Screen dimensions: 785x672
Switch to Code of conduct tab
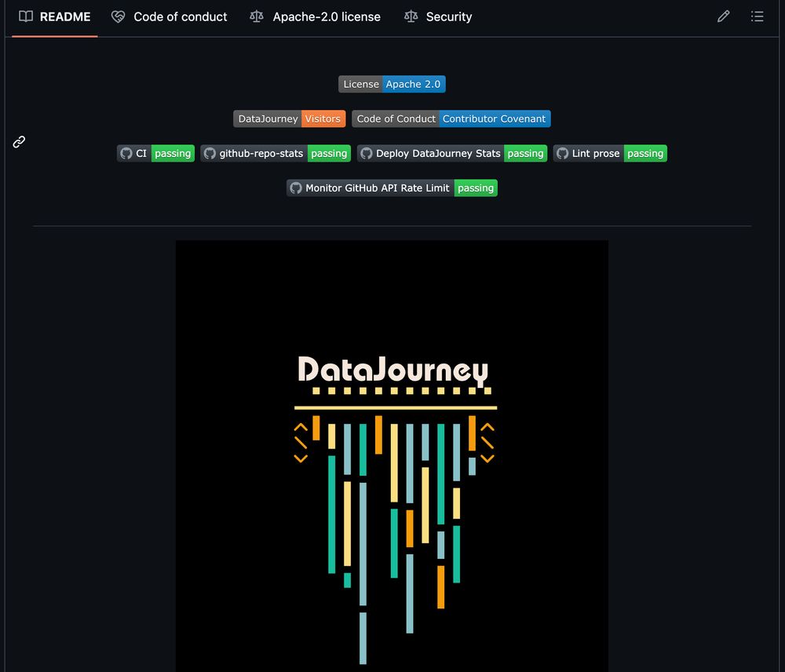click(x=170, y=17)
